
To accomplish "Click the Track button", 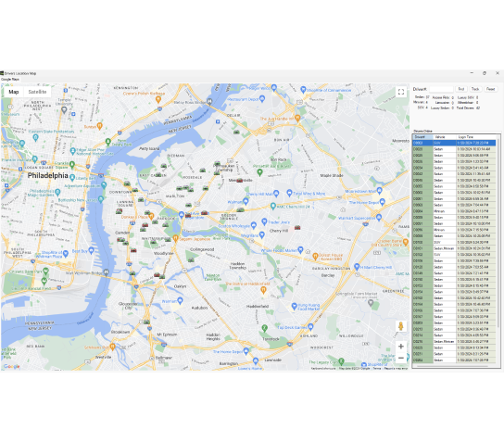I will pyautogui.click(x=475, y=89).
